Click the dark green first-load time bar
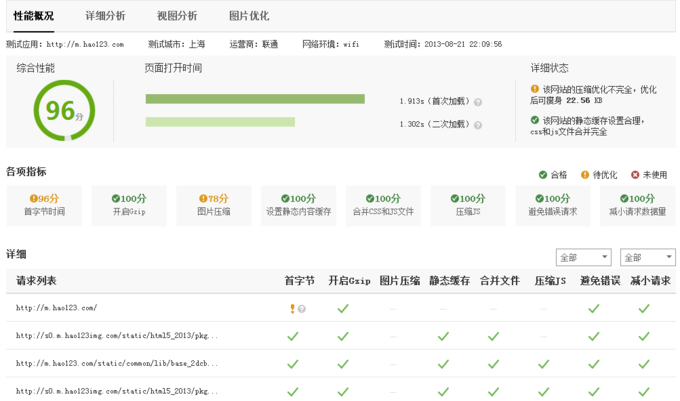Image resolution: width=680 pixels, height=401 pixels. [x=254, y=99]
